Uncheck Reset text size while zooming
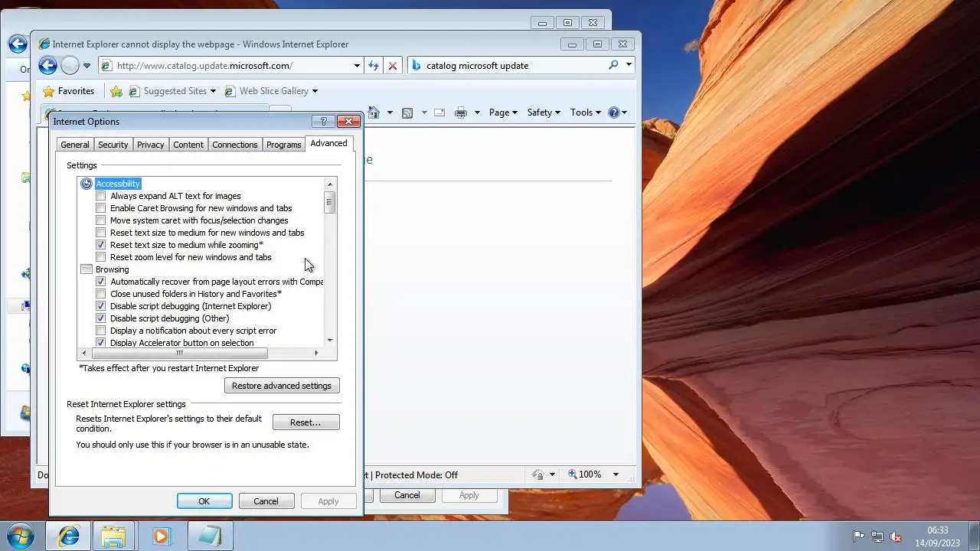The width and height of the screenshot is (980, 551). 100,245
